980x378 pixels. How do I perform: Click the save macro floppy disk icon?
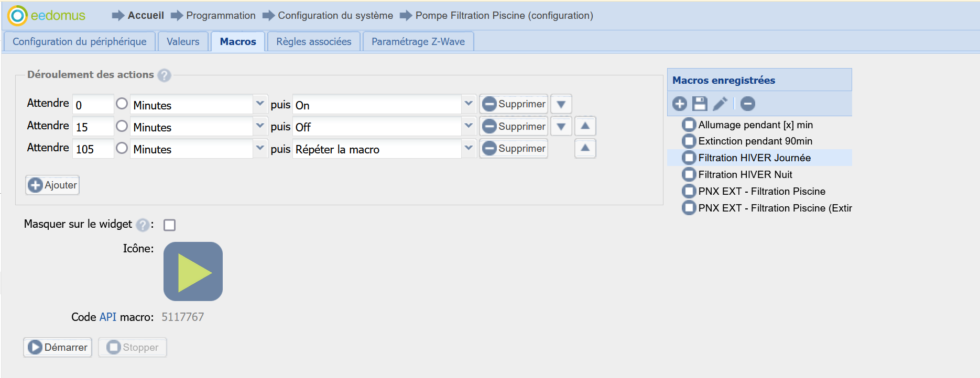pyautogui.click(x=700, y=104)
